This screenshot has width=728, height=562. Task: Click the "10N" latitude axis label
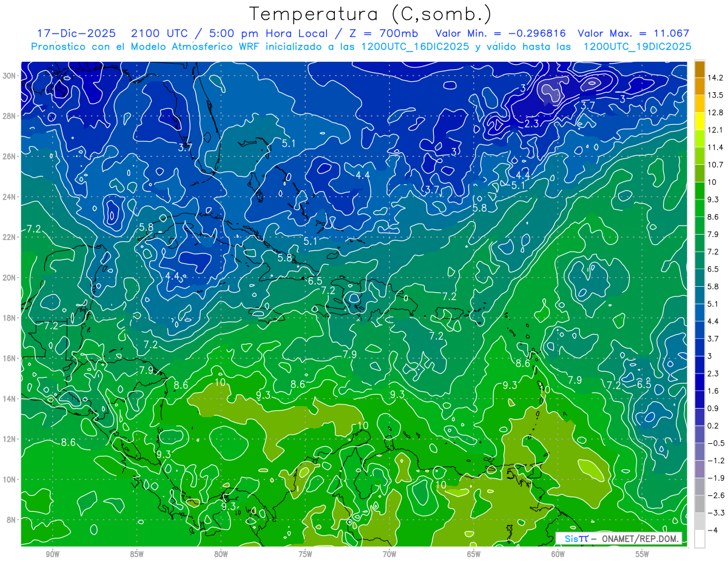pyautogui.click(x=9, y=479)
